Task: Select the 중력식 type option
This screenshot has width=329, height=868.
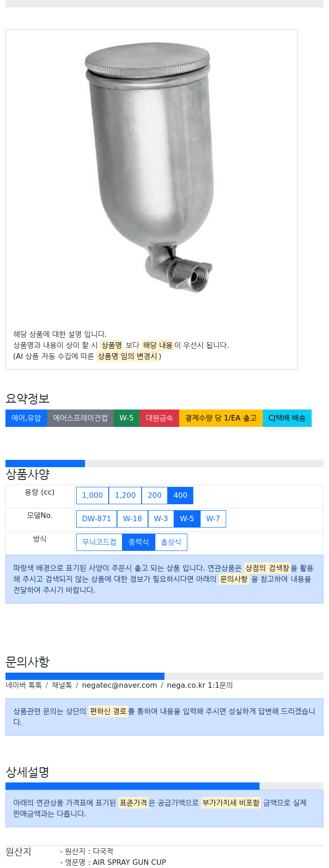Action: (138, 542)
